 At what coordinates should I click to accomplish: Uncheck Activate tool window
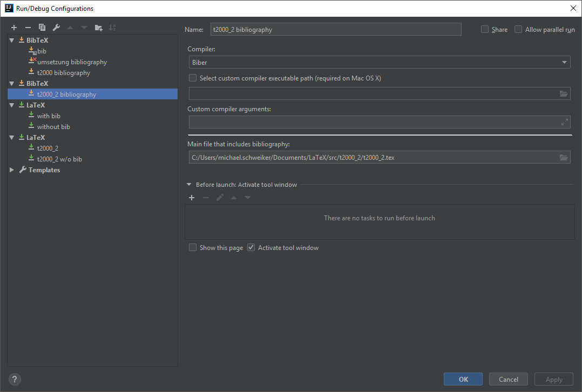(251, 247)
